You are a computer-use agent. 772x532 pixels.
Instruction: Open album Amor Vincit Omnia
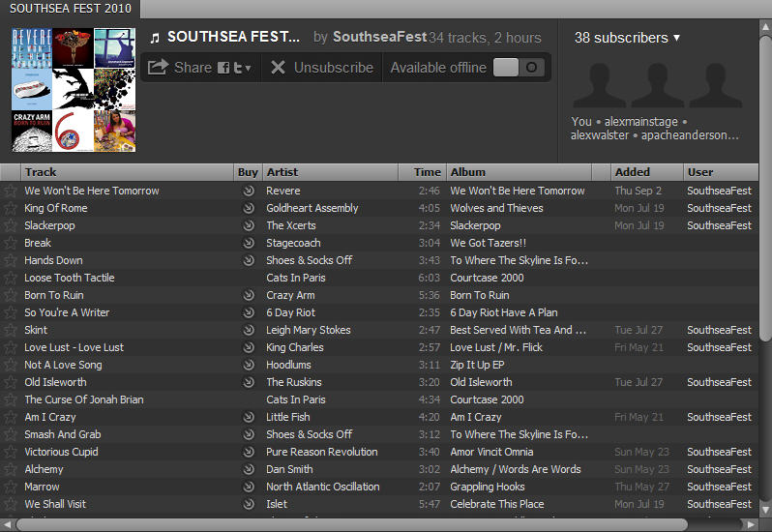click(x=491, y=452)
